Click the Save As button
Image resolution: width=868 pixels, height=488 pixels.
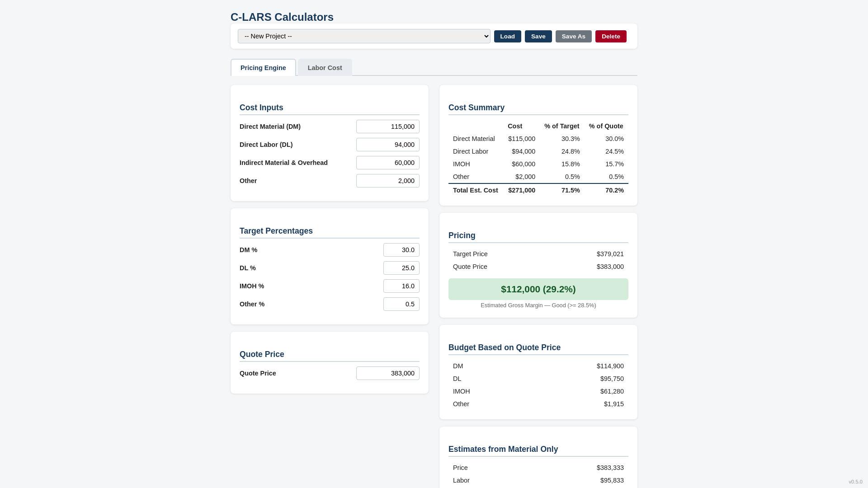[573, 36]
